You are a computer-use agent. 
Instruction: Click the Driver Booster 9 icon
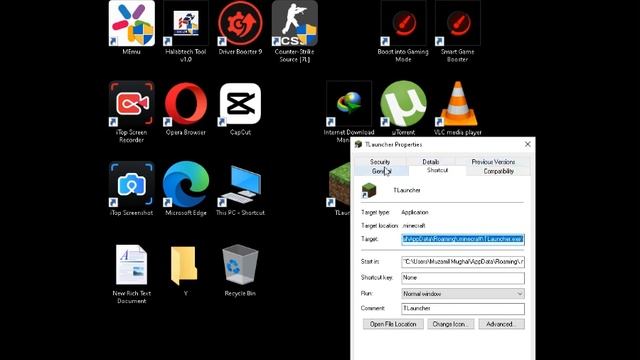(240, 23)
